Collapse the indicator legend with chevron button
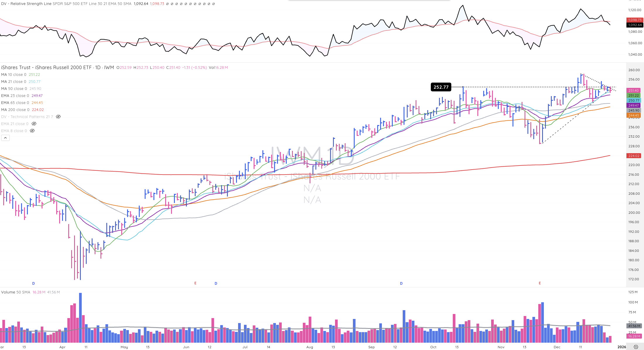The width and height of the screenshot is (644, 350). coord(5,138)
